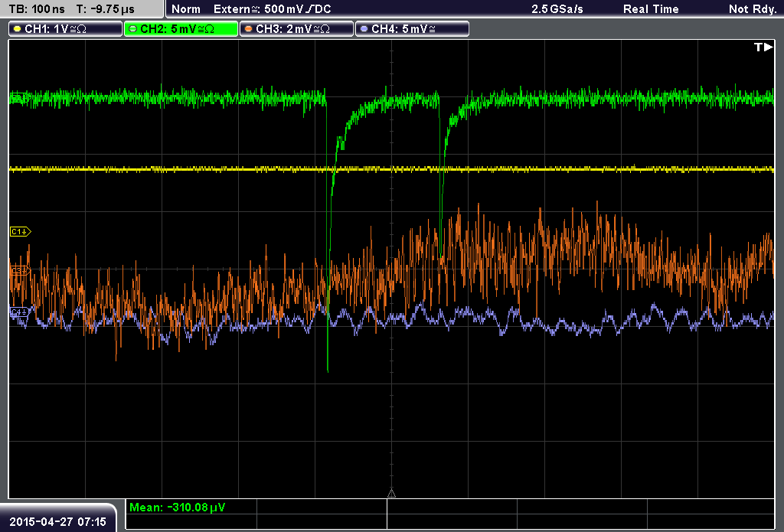The image size is (784, 532).
Task: Click the green C2 ground level marker
Action: (19, 97)
